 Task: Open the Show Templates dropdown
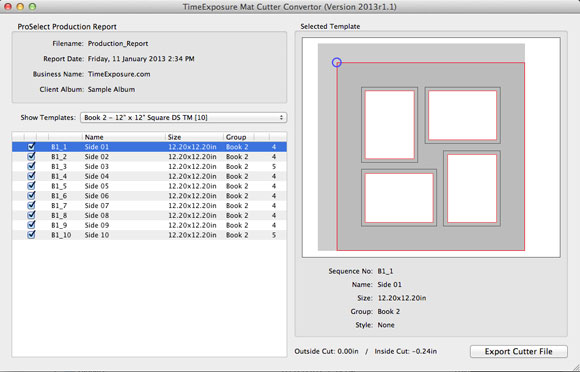click(183, 118)
